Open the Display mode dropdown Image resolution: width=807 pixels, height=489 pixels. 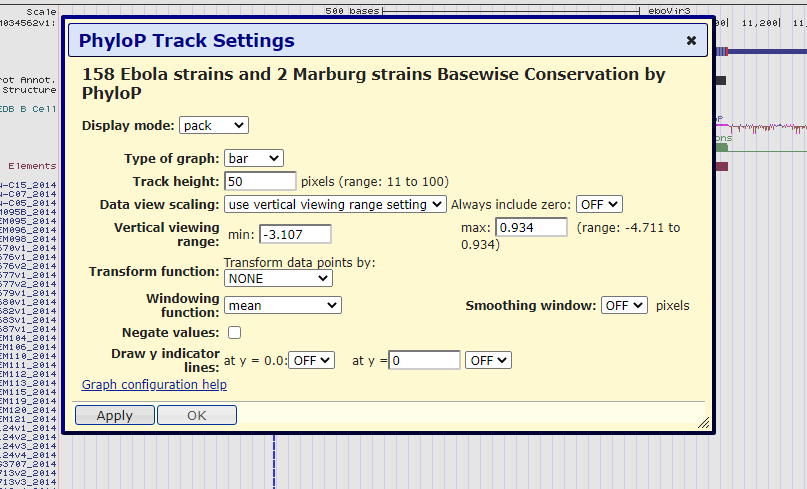[214, 125]
